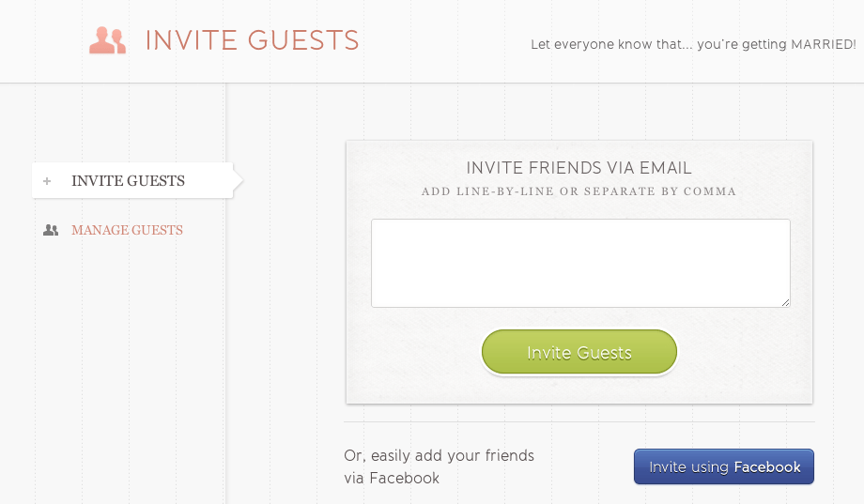Click Invite using Facebook button
This screenshot has height=504, width=864.
723,466
